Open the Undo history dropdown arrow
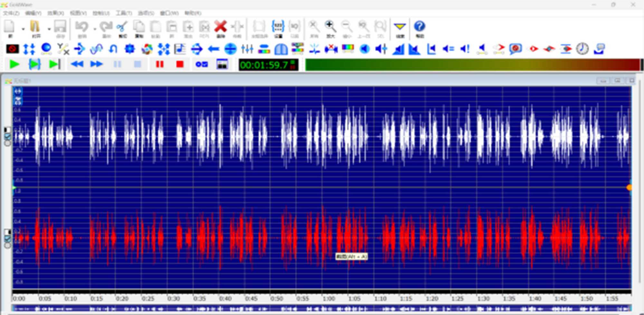 (95, 29)
